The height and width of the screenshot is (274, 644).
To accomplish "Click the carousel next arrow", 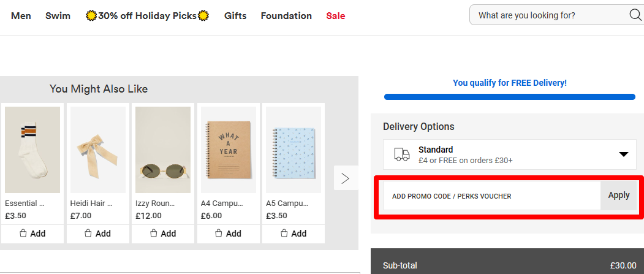I will point(346,178).
